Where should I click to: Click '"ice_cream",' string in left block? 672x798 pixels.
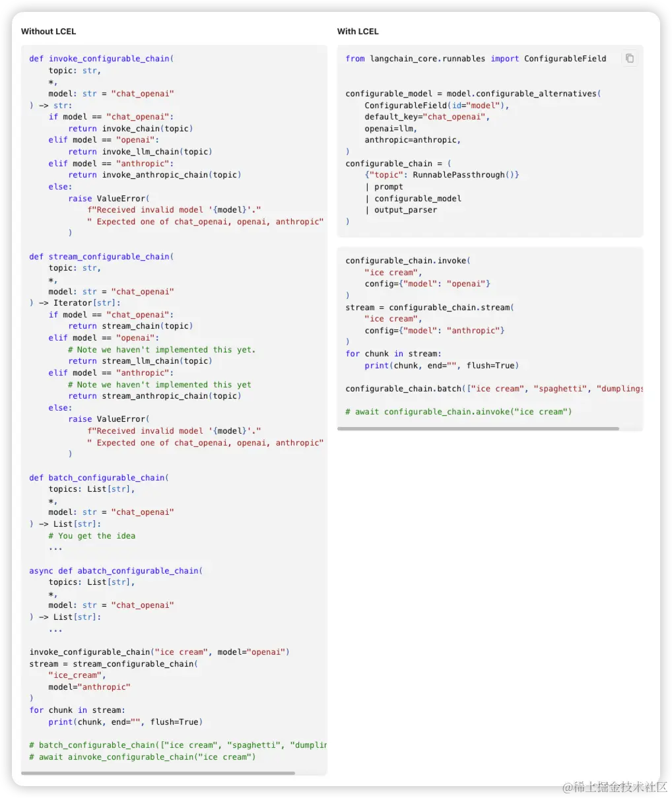(77, 675)
